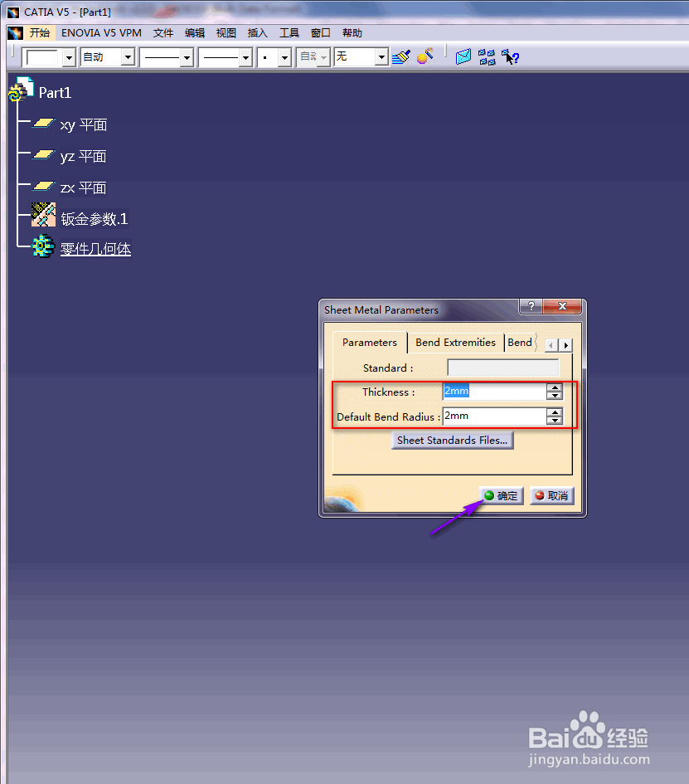Select Part1 root node in tree
This screenshot has width=689, height=784.
55,93
